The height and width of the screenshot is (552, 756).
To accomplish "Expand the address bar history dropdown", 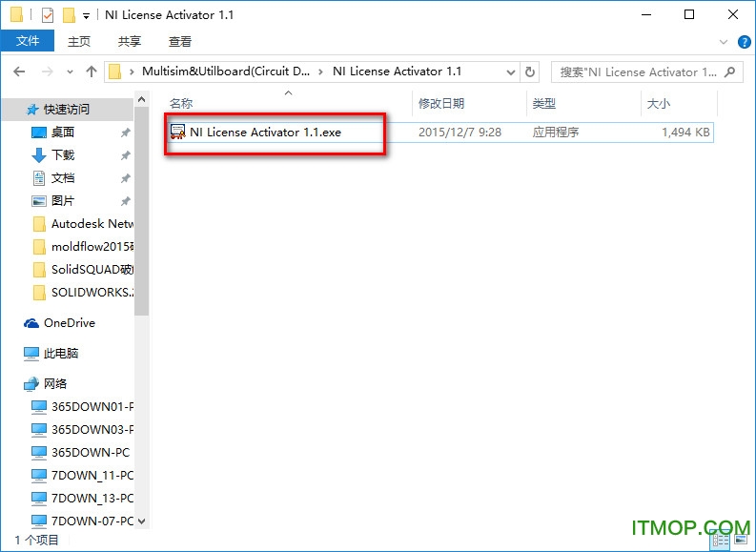I will click(x=511, y=72).
